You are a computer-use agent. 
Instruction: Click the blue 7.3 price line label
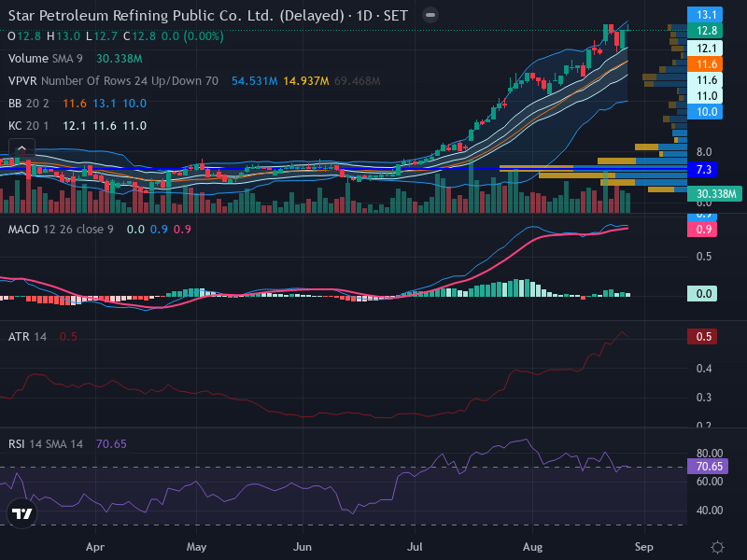tap(703, 170)
